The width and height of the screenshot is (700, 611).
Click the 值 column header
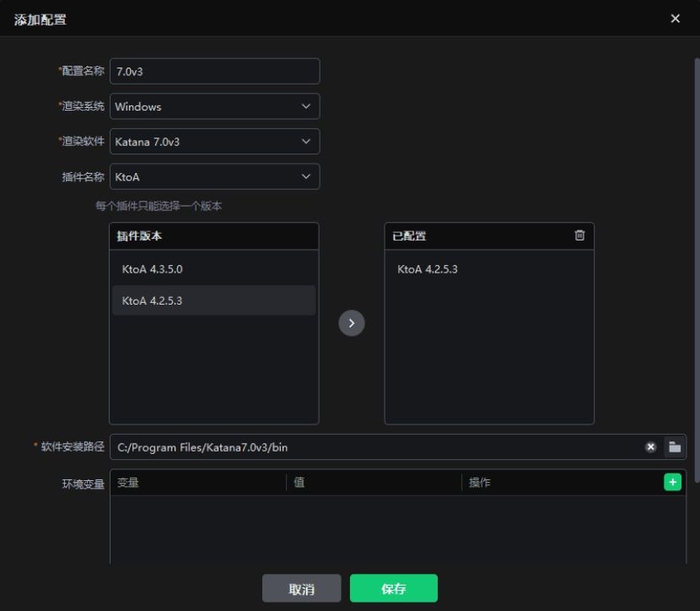[299, 483]
